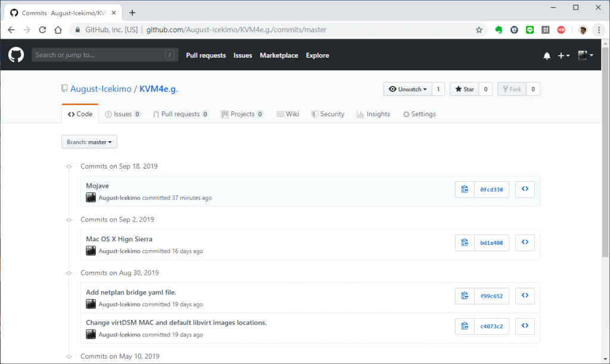The image size is (610, 364).
Task: Open Chrome three-dot menu
Action: tap(599, 30)
